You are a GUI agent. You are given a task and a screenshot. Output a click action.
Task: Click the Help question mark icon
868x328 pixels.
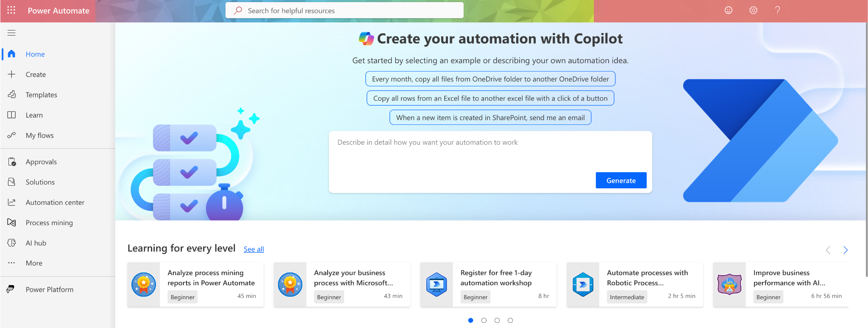(777, 11)
